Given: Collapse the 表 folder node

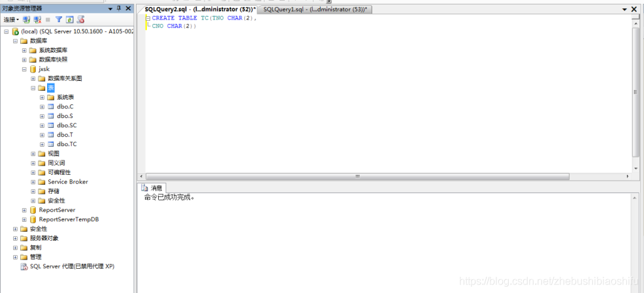Looking at the screenshot, I should click(x=33, y=88).
